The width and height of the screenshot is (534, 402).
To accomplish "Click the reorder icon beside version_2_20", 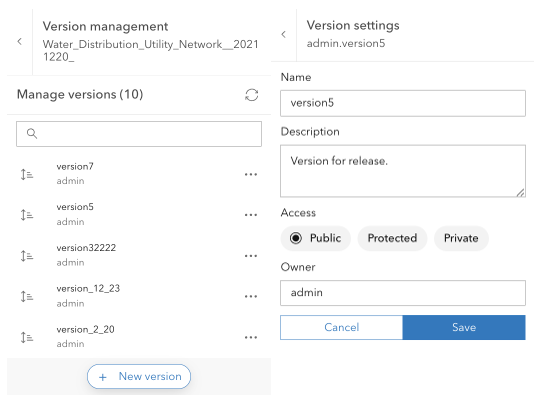I will (x=27, y=337).
